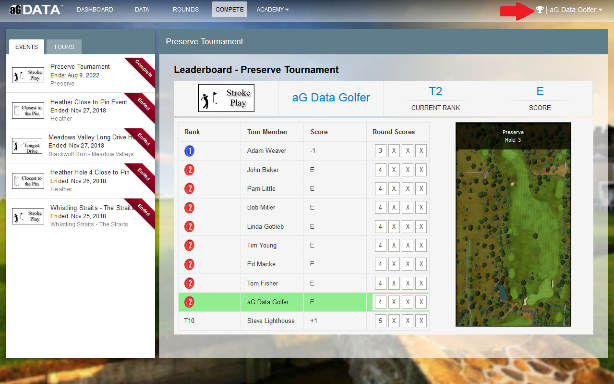Click the Stroke Play icon in leaderboard header
This screenshot has width=614, height=384.
point(226,98)
